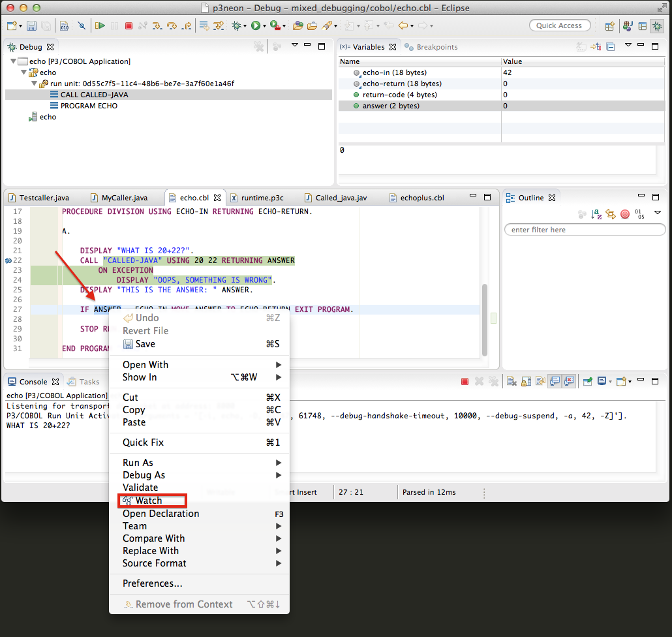Image resolution: width=672 pixels, height=637 pixels.
Task: Toggle the swap arrows icon in Outline toolbar
Action: click(611, 214)
